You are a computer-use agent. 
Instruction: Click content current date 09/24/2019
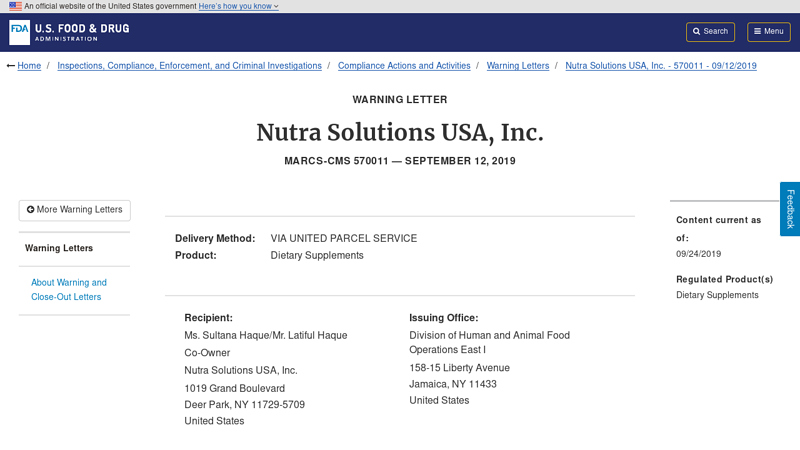coord(698,254)
